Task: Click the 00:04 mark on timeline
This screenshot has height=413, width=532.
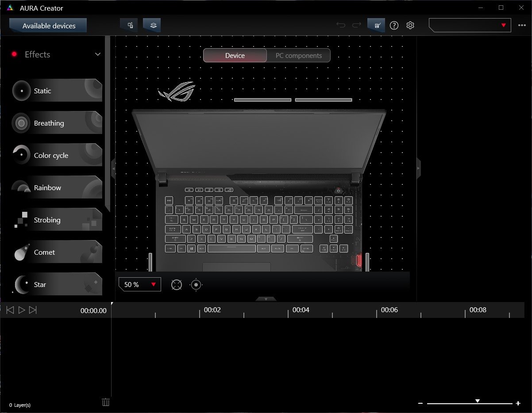Action: tap(301, 310)
